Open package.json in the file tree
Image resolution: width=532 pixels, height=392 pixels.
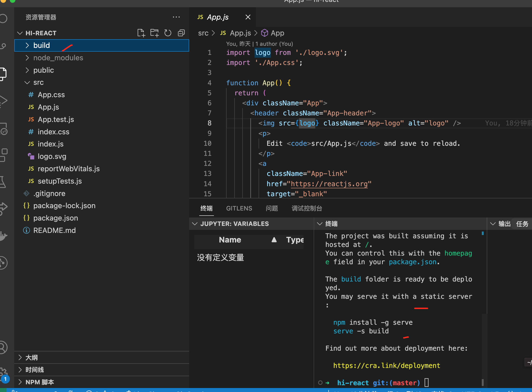56,218
